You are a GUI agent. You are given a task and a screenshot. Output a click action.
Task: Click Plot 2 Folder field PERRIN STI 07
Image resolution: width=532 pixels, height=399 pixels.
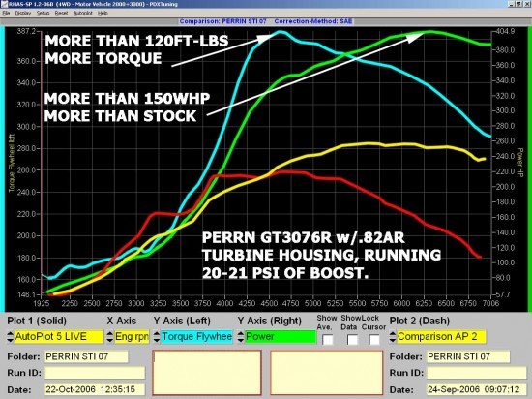point(468,356)
